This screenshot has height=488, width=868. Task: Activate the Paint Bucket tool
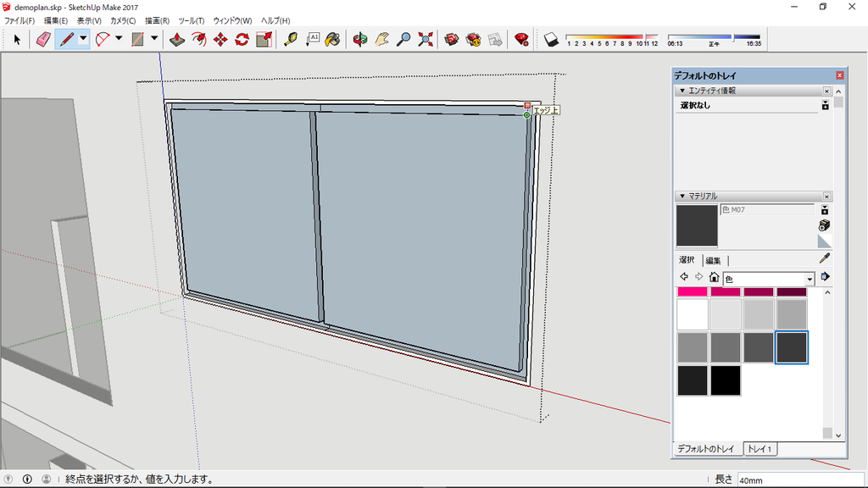332,39
